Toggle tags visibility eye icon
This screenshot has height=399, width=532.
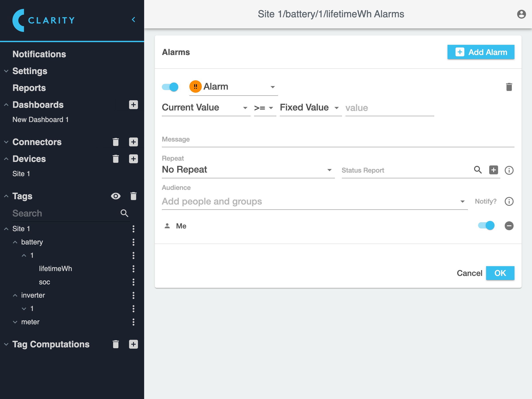116,196
